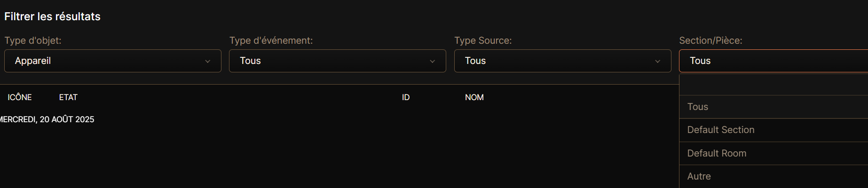Sort by the ETAT column header
Viewport: 868px width, 188px height.
(x=68, y=97)
